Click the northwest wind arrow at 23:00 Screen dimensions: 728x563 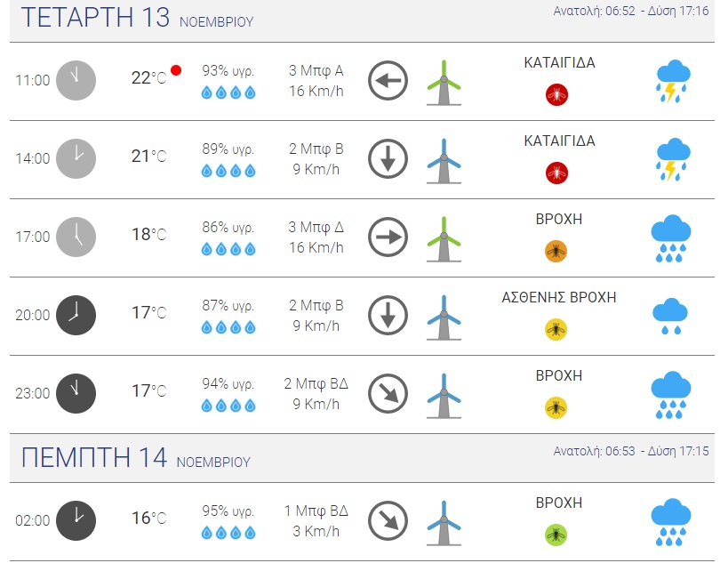click(x=388, y=394)
